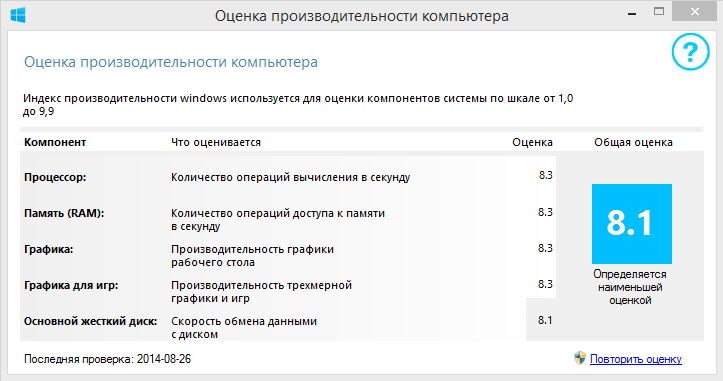Image resolution: width=723 pixels, height=381 pixels.
Task: Click the Графика для игр label
Action: pyautogui.click(x=71, y=285)
